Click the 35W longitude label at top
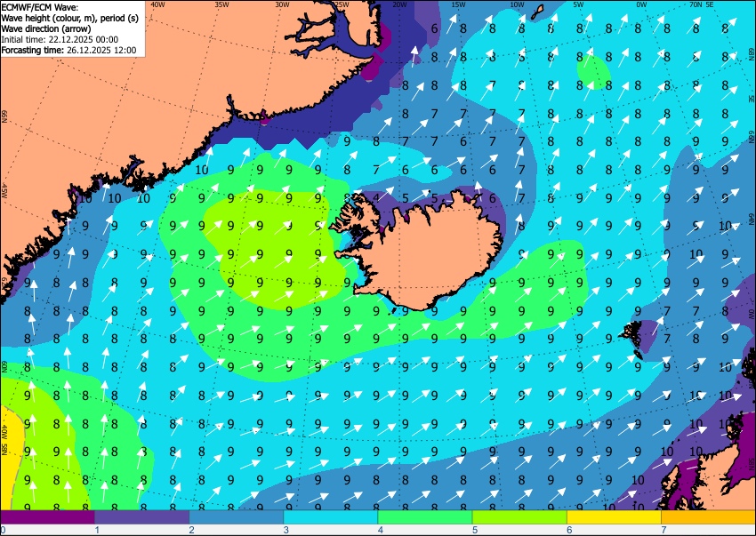The width and height of the screenshot is (756, 536). 222,4
